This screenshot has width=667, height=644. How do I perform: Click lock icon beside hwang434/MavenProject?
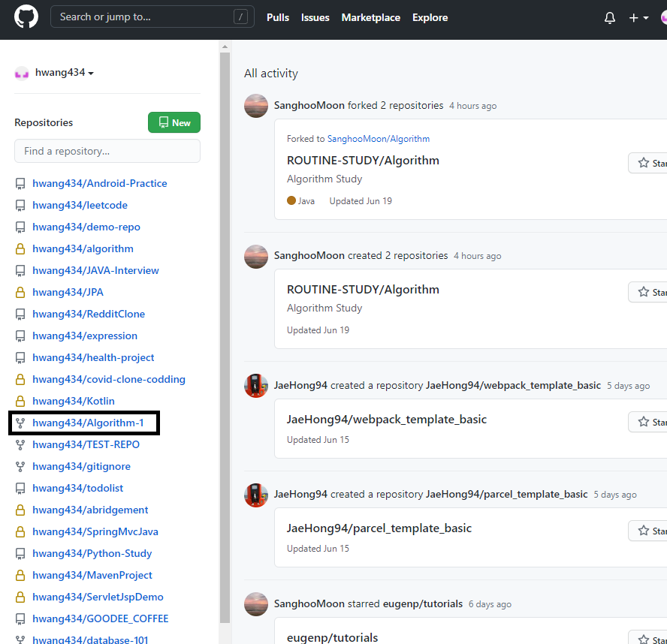[20, 575]
